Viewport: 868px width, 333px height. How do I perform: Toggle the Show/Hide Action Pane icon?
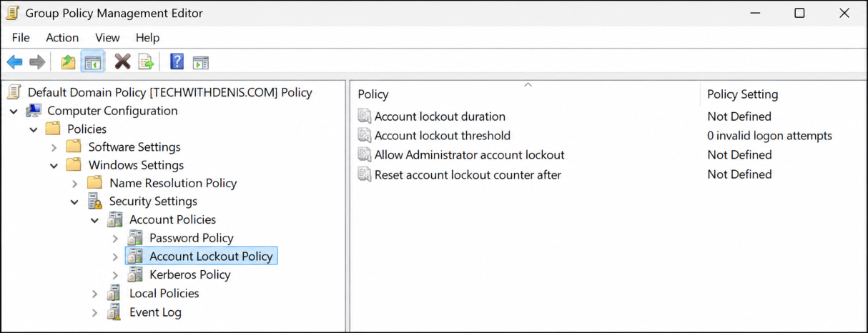200,63
